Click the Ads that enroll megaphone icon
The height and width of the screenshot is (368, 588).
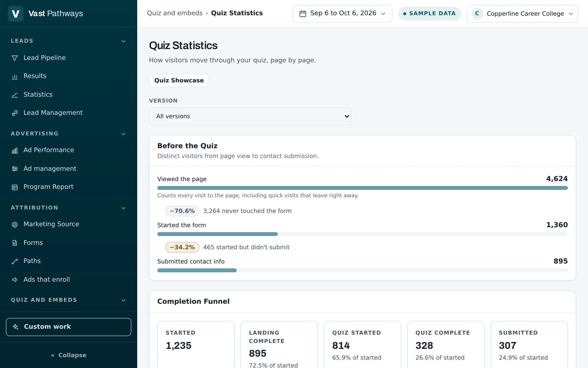coord(15,280)
